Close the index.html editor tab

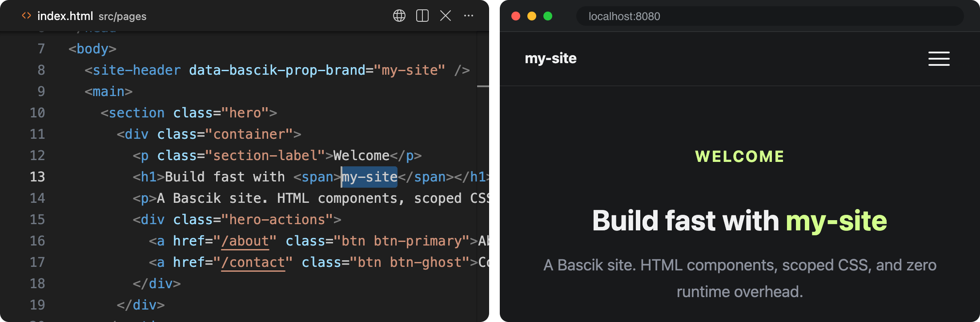(x=445, y=16)
